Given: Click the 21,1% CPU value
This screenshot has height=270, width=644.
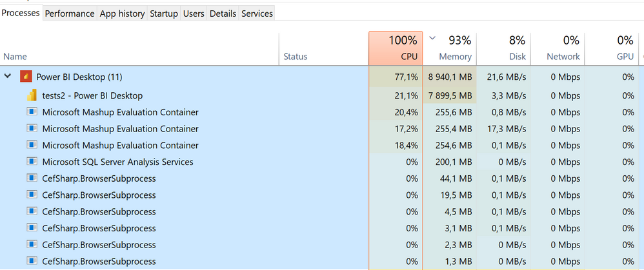Looking at the screenshot, I should click(405, 95).
